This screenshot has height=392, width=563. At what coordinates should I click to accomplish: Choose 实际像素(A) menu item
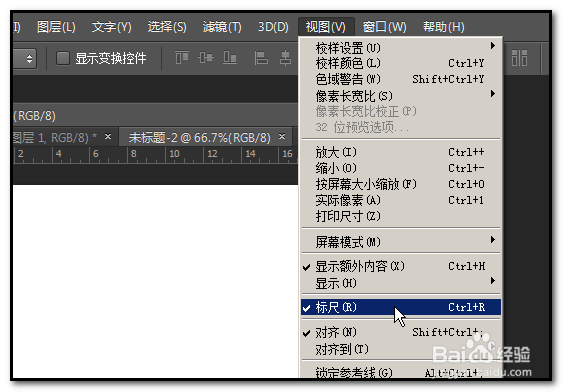pos(401,200)
